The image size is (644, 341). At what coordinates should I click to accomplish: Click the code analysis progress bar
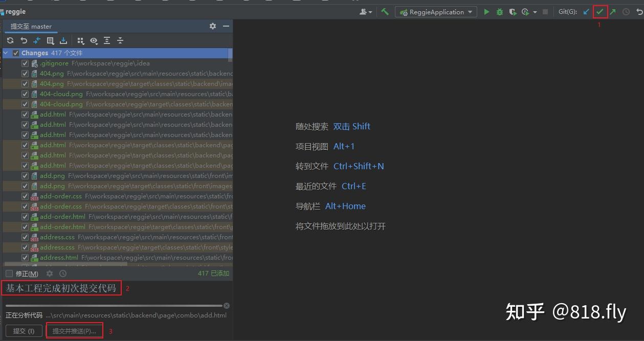(114, 306)
